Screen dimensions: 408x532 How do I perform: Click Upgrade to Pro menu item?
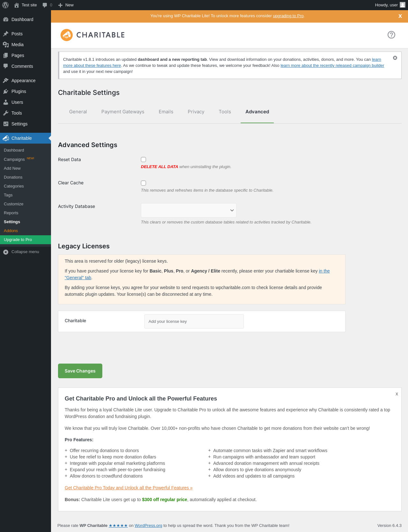pyautogui.click(x=25, y=240)
